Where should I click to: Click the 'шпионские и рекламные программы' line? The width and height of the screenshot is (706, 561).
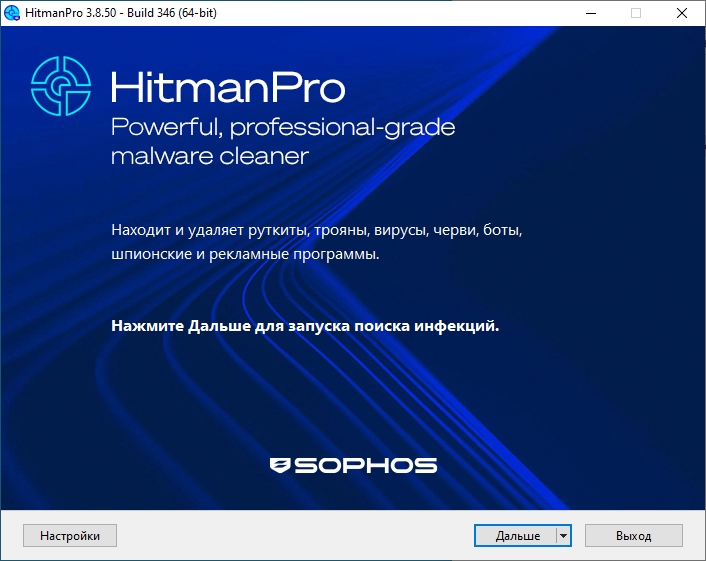pyautogui.click(x=245, y=254)
